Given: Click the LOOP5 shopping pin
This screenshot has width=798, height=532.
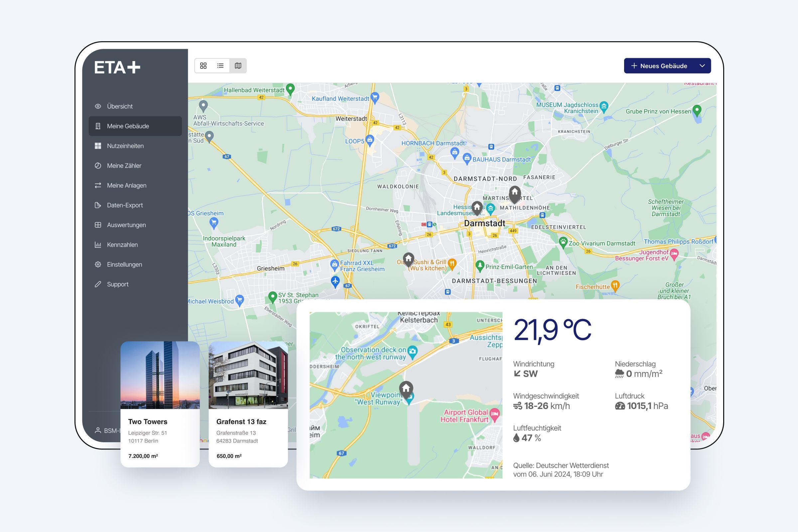Looking at the screenshot, I should (x=370, y=140).
